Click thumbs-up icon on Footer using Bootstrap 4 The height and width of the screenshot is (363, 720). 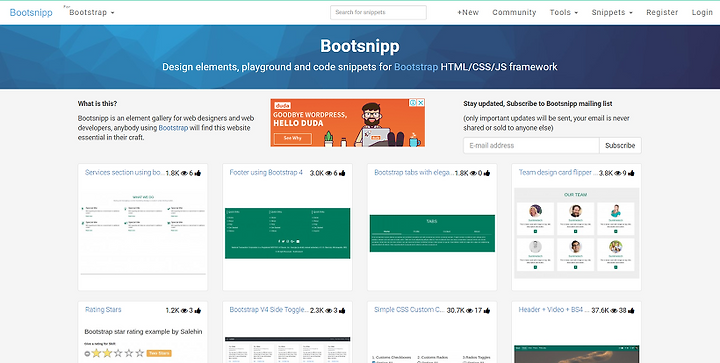coord(342,173)
